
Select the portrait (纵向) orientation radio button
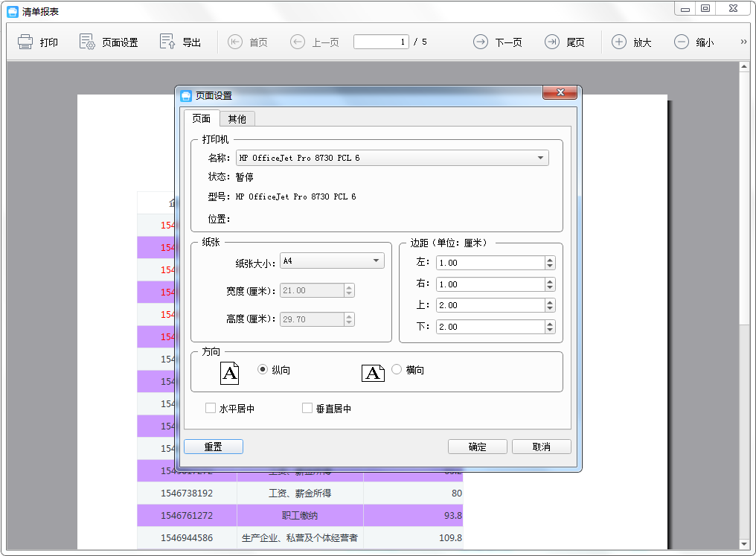262,369
